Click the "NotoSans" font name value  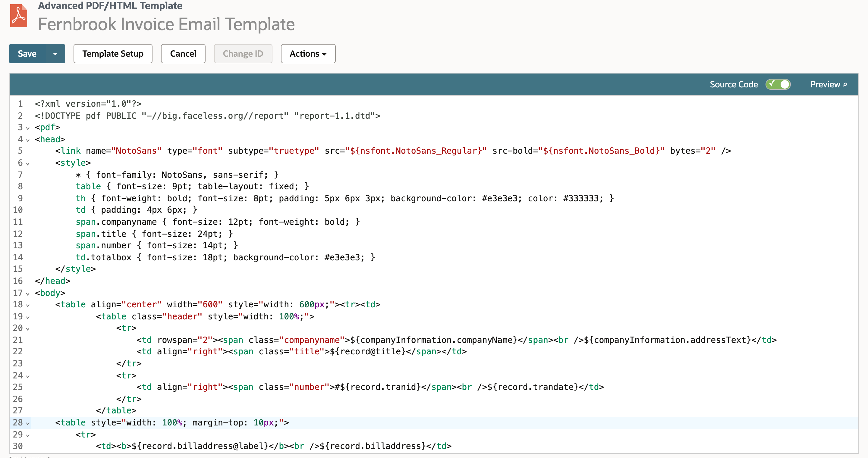137,151
